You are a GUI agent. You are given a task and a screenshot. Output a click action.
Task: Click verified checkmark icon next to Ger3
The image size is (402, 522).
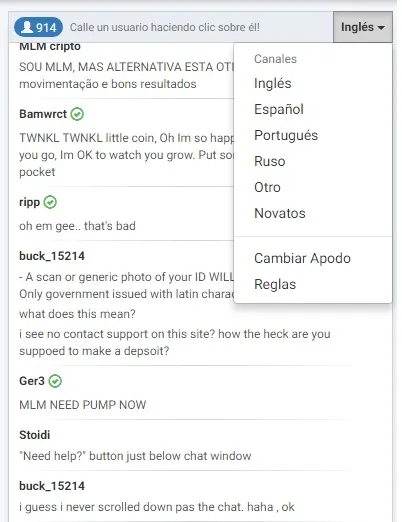(x=55, y=381)
